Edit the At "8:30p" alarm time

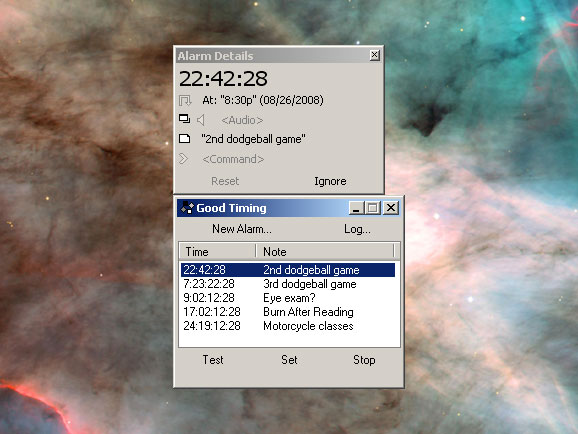(x=263, y=100)
